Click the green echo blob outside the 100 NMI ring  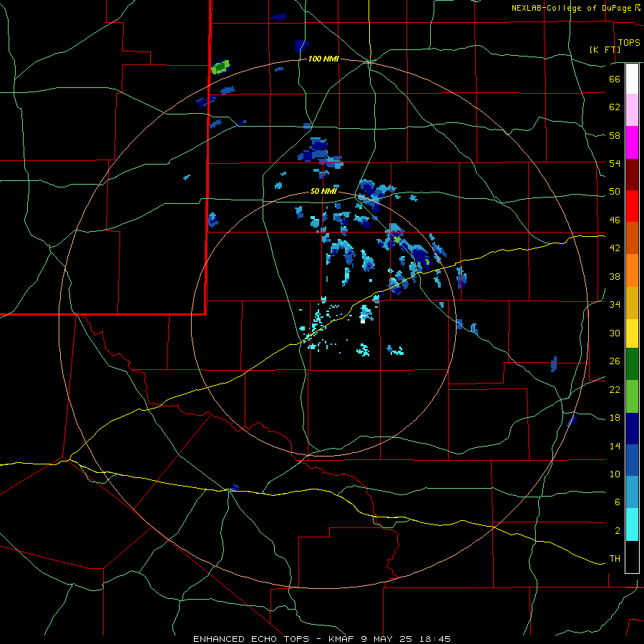click(220, 67)
